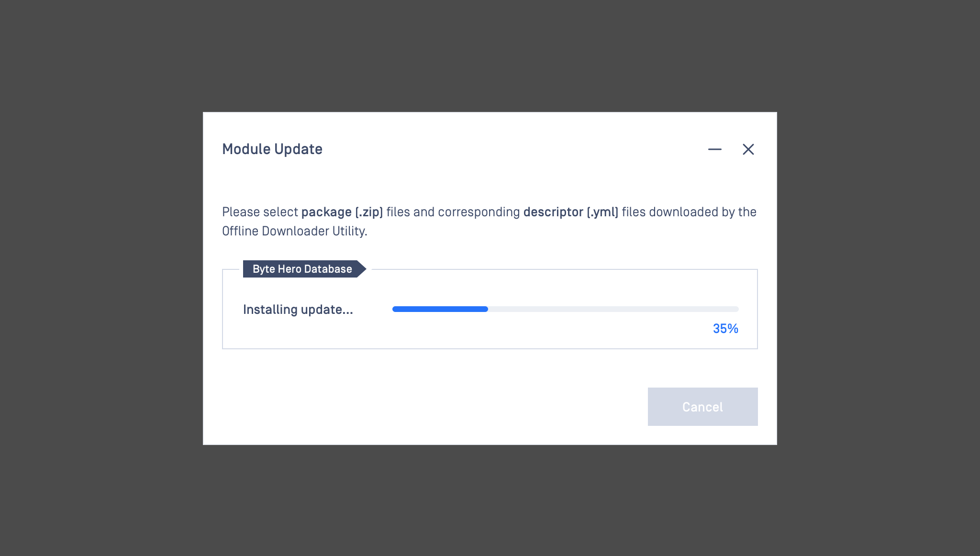Minimize the Module Update dialog
Viewport: 980px width, 556px height.
click(x=714, y=149)
